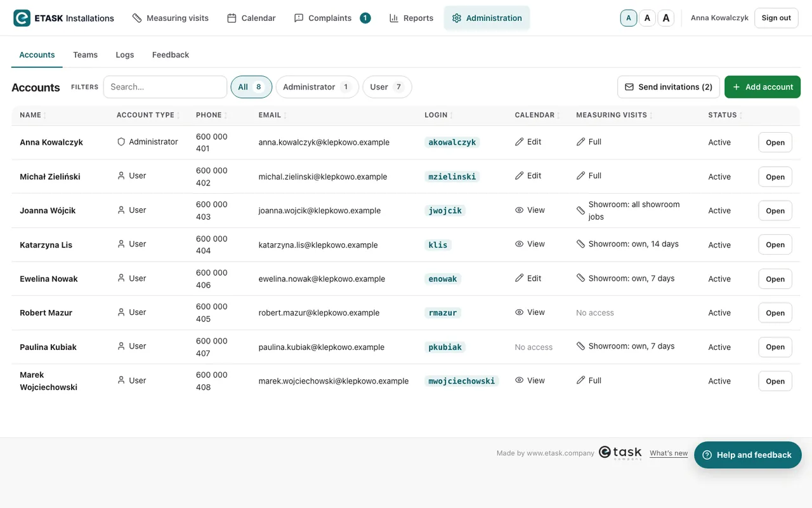Filter accounts by User 7
The image size is (812, 508).
coord(387,87)
